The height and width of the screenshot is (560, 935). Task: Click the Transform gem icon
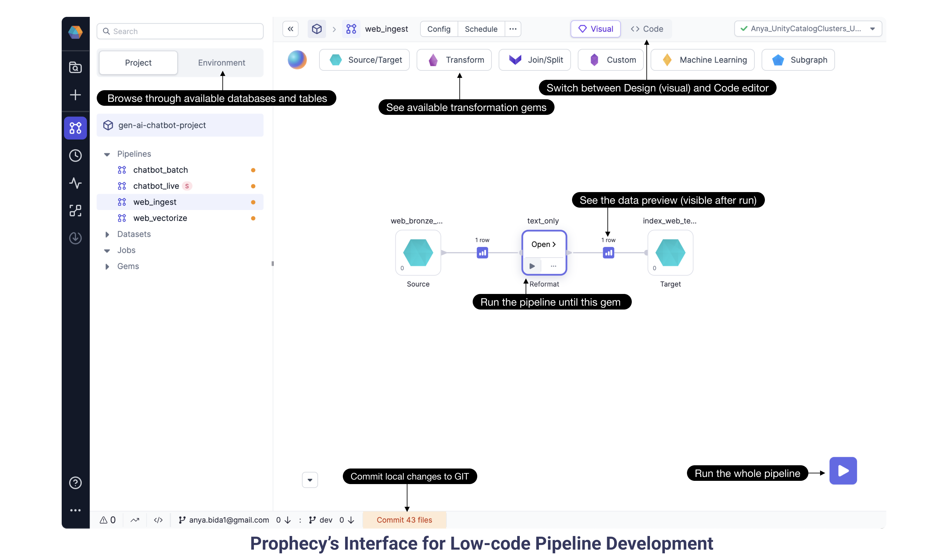pos(432,59)
